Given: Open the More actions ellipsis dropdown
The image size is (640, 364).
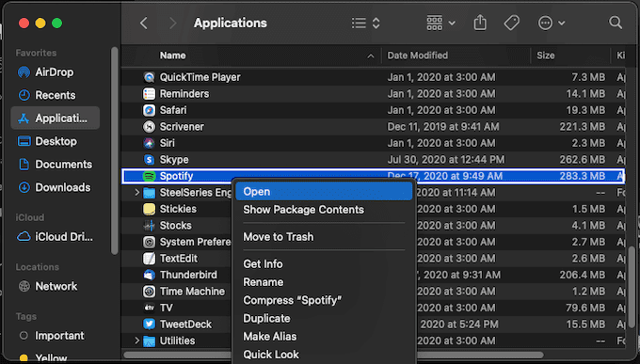Looking at the screenshot, I should [x=552, y=23].
